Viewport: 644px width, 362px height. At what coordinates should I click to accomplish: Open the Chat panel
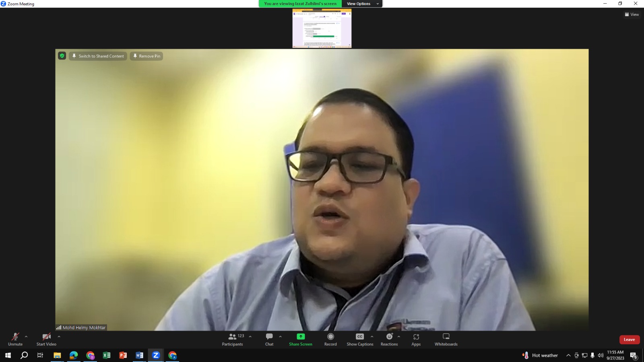coord(269,339)
